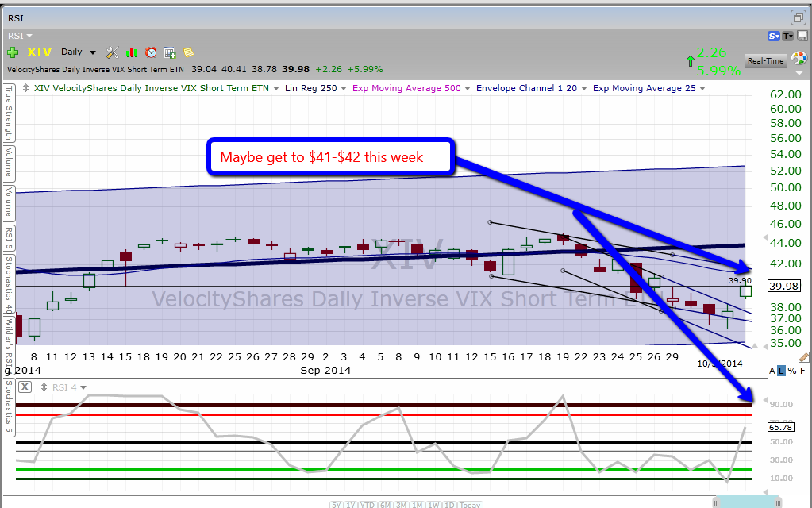Click the +5.99% change value in header

click(x=364, y=69)
